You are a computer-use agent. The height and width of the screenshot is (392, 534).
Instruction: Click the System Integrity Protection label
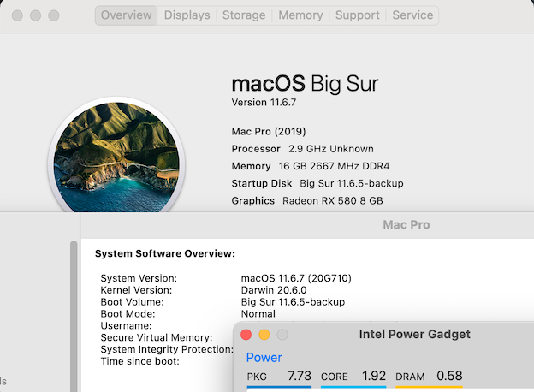coord(167,349)
